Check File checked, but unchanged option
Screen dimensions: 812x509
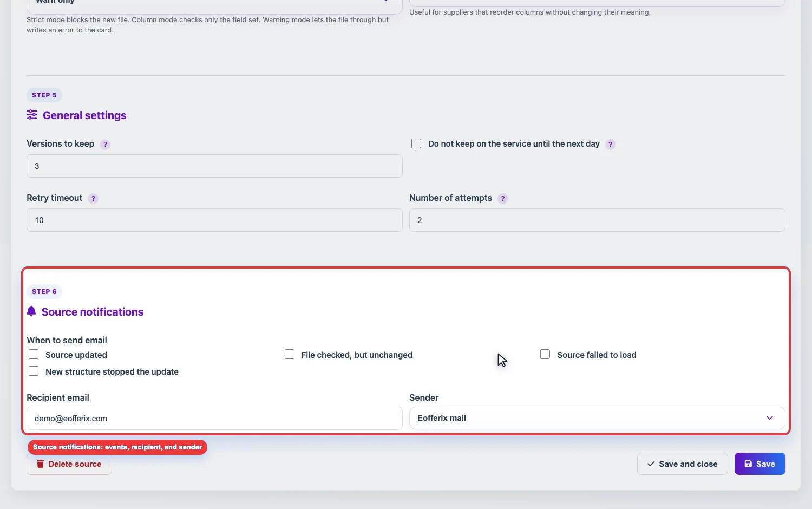coord(290,354)
